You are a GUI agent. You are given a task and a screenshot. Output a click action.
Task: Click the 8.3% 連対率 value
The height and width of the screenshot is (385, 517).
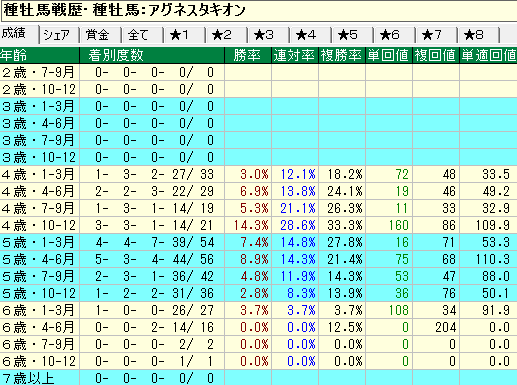[301, 293]
